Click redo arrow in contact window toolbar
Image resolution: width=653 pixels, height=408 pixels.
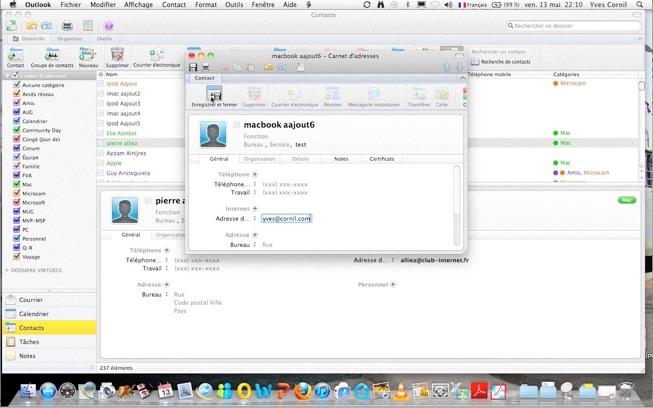(282, 67)
